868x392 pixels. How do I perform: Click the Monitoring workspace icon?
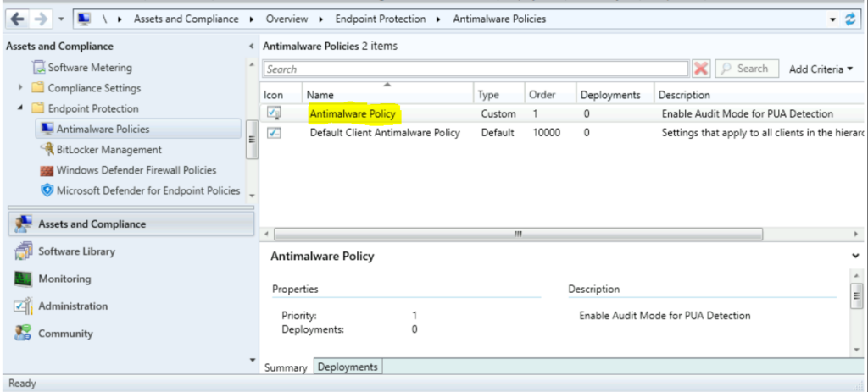point(23,279)
